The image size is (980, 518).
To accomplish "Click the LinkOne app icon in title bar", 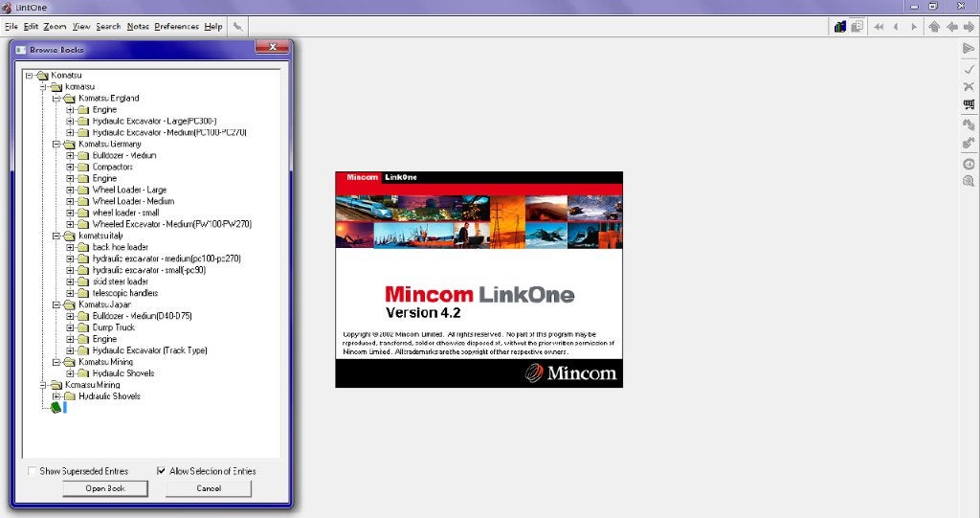I will coord(7,8).
